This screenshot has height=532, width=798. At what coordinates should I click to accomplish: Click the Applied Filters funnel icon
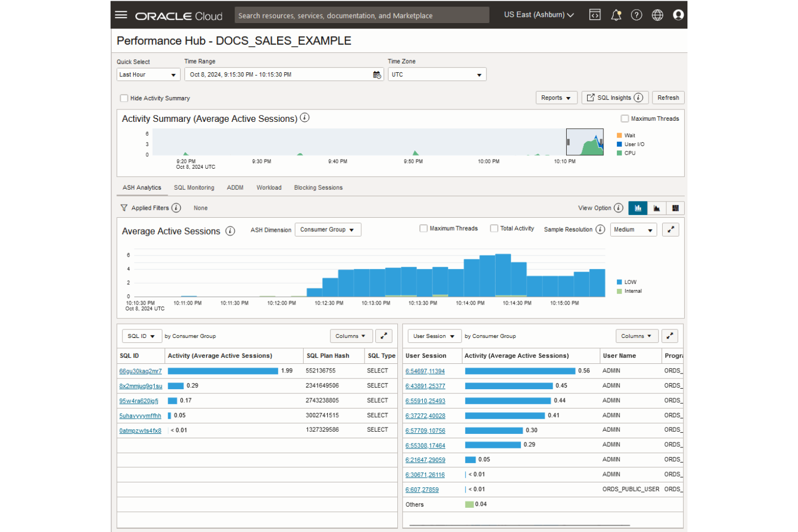pyautogui.click(x=124, y=208)
